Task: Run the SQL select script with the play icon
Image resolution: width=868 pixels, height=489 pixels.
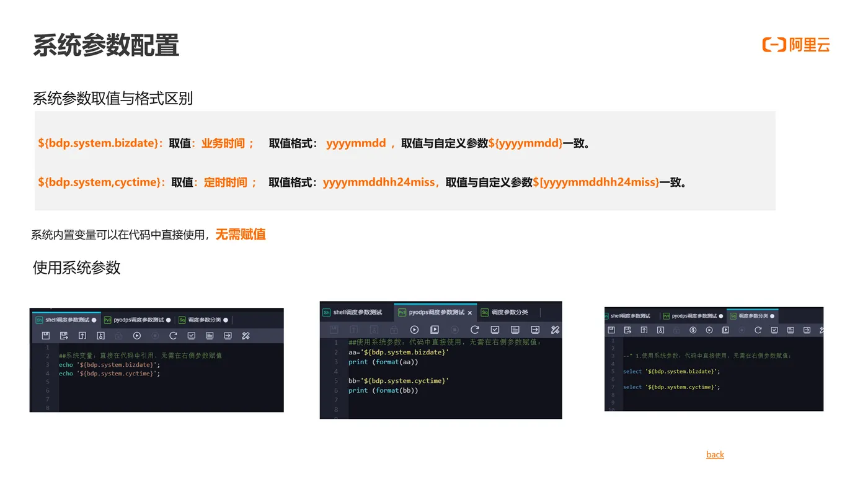Action: pos(709,330)
